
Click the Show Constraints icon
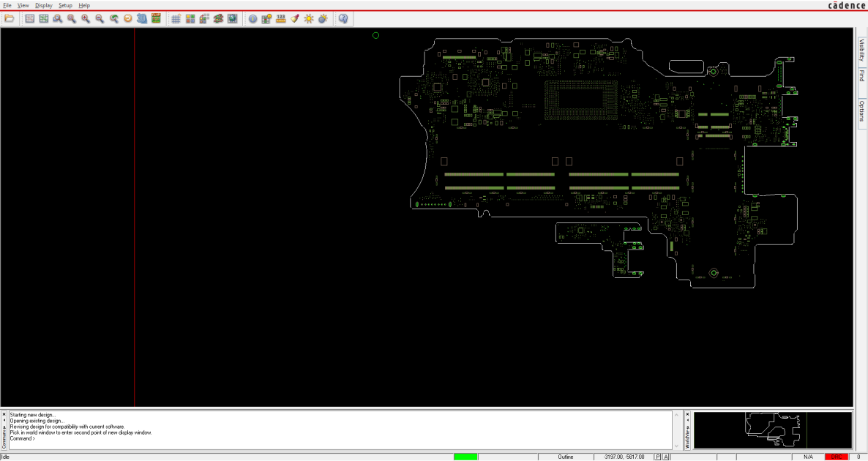(266, 18)
